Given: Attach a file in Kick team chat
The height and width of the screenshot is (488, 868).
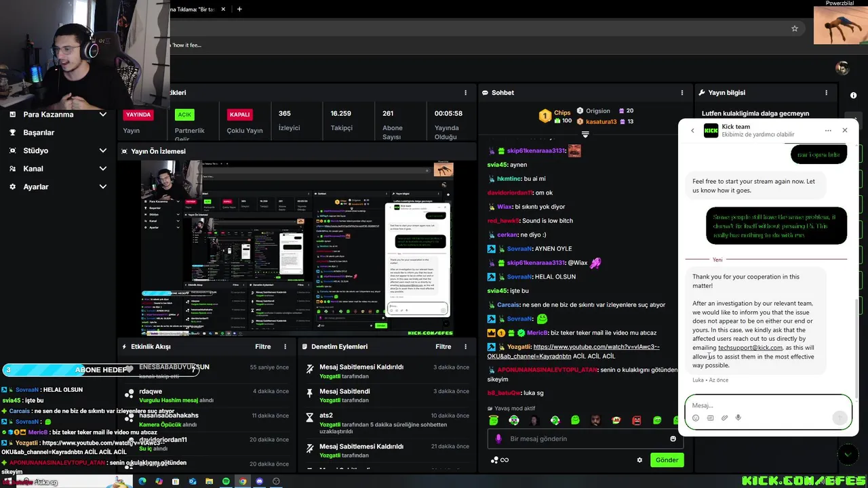Looking at the screenshot, I should (x=724, y=418).
